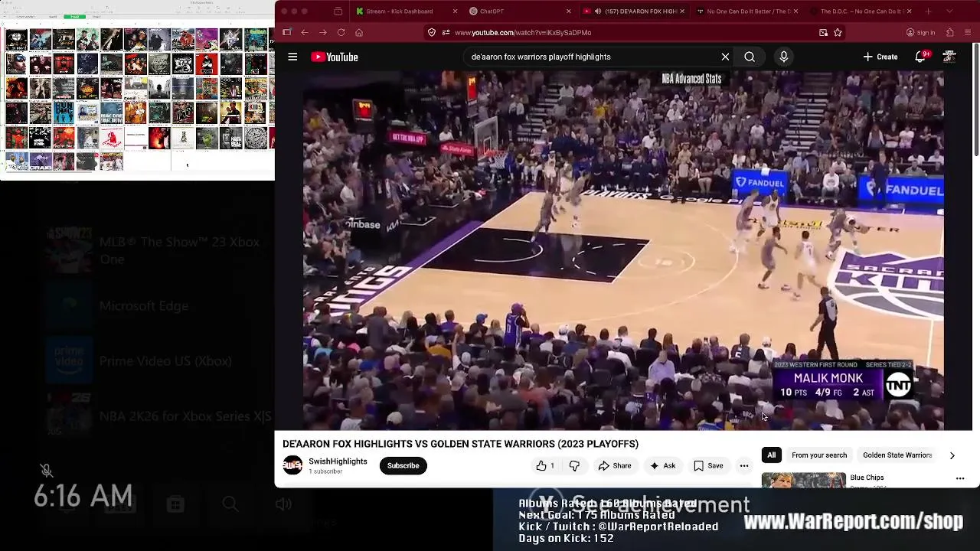The width and height of the screenshot is (980, 551).
Task: Like the De'Aaron Fox video
Action: tap(545, 465)
